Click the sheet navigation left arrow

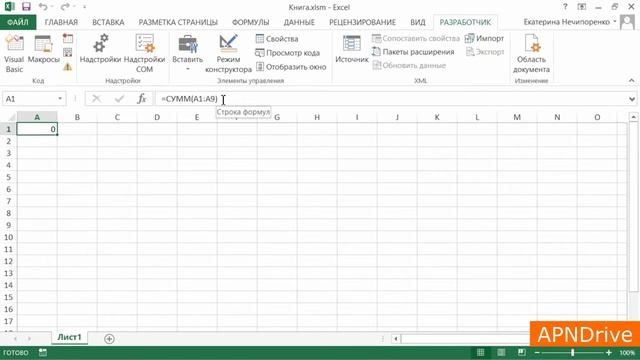pyautogui.click(x=15, y=338)
